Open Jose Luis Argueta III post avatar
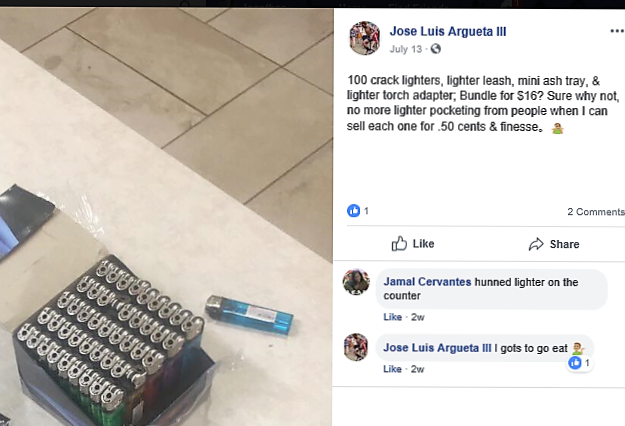Screen dimensions: 625x426 365,38
